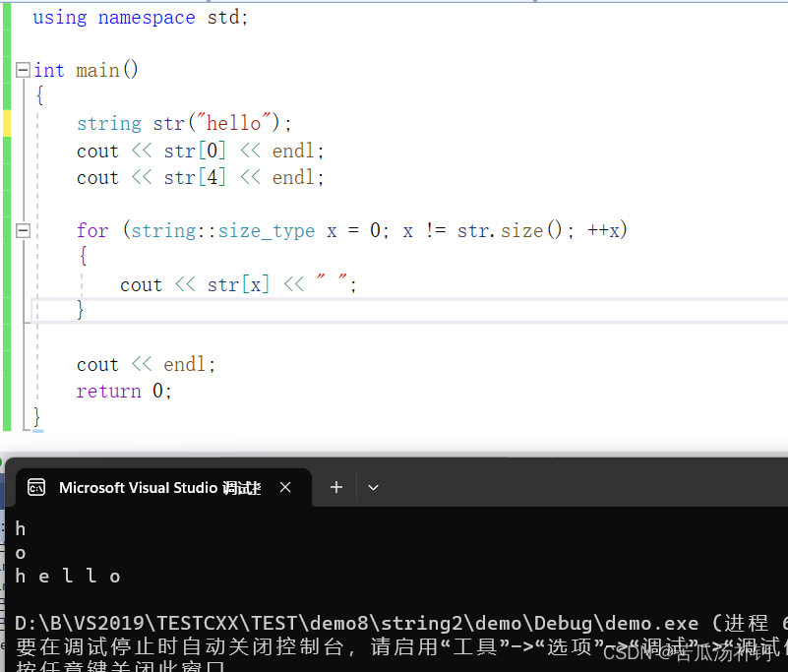Close the Visual Studio debug terminal tab
The height and width of the screenshot is (672, 788).
coord(285,486)
